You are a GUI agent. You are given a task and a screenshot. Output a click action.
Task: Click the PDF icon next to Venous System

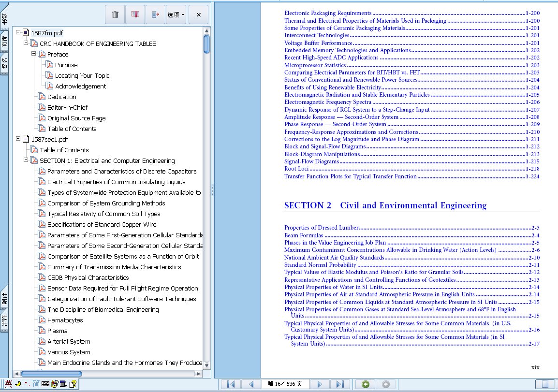42,352
